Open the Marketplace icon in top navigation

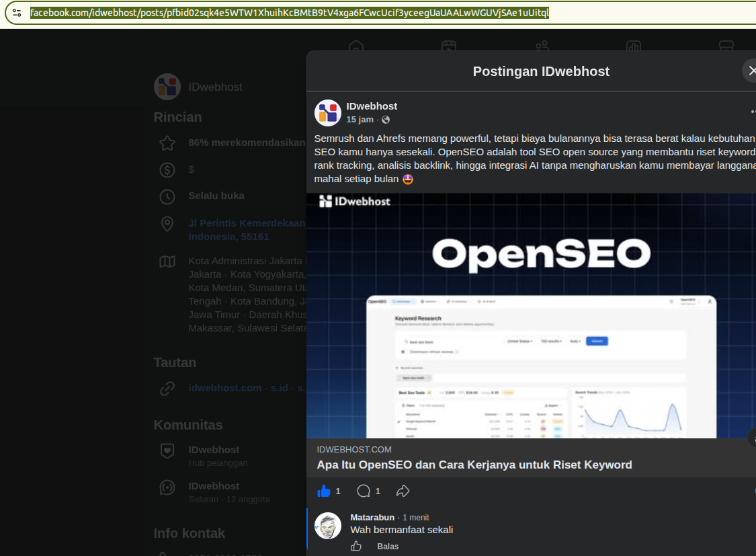click(x=726, y=46)
